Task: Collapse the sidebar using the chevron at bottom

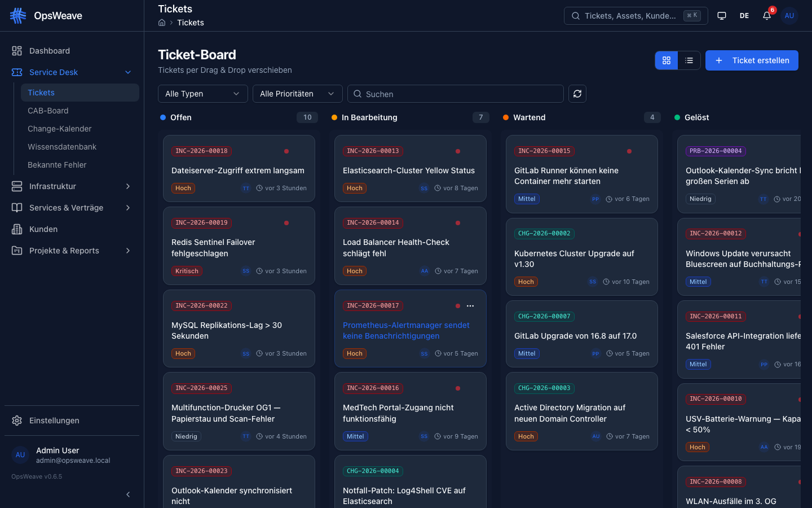Action: (128, 494)
